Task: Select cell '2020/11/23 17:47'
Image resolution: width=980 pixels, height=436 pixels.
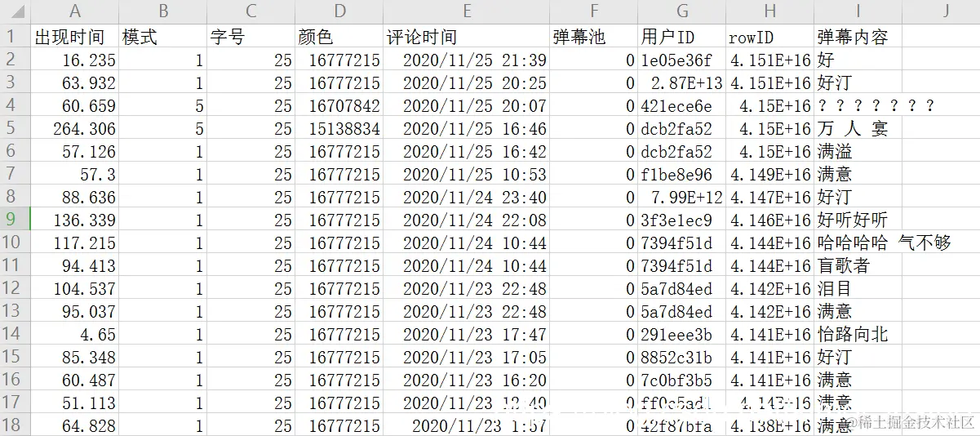Action: [x=467, y=334]
